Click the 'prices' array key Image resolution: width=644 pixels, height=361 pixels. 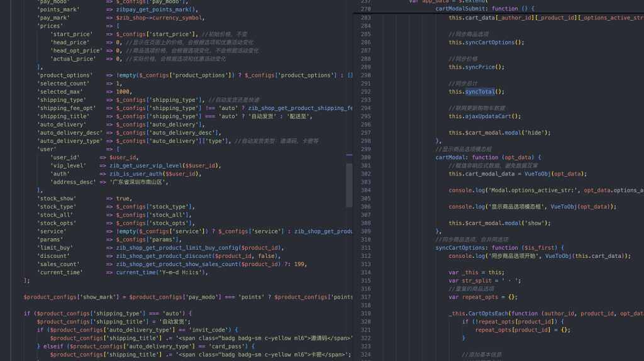click(50, 26)
